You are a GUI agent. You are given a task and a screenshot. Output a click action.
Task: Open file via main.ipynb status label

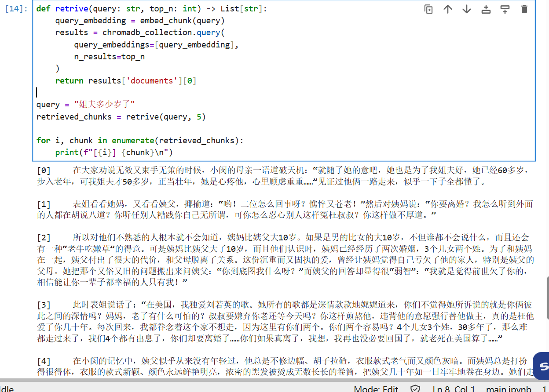[x=509, y=388]
